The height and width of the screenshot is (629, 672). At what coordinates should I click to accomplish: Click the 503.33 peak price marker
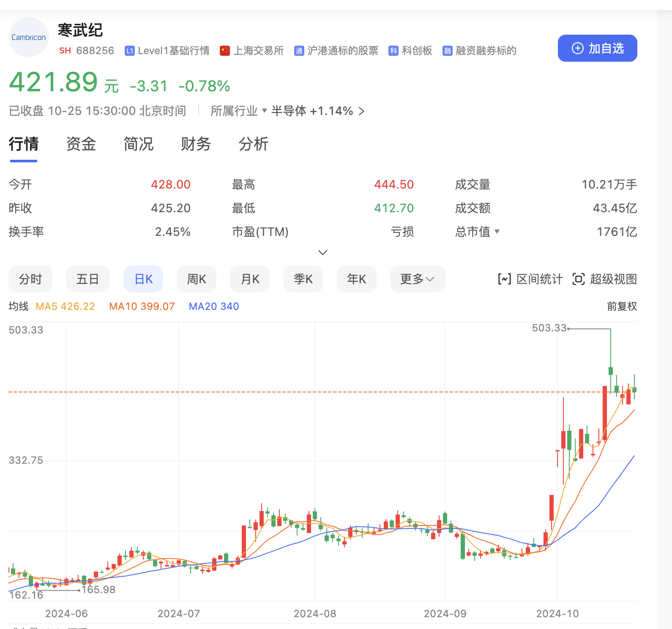(549, 328)
